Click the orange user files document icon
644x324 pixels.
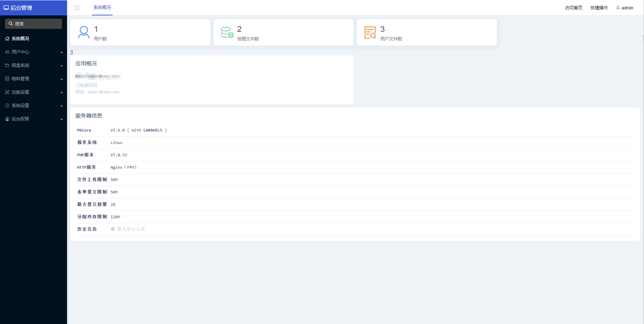tap(370, 32)
